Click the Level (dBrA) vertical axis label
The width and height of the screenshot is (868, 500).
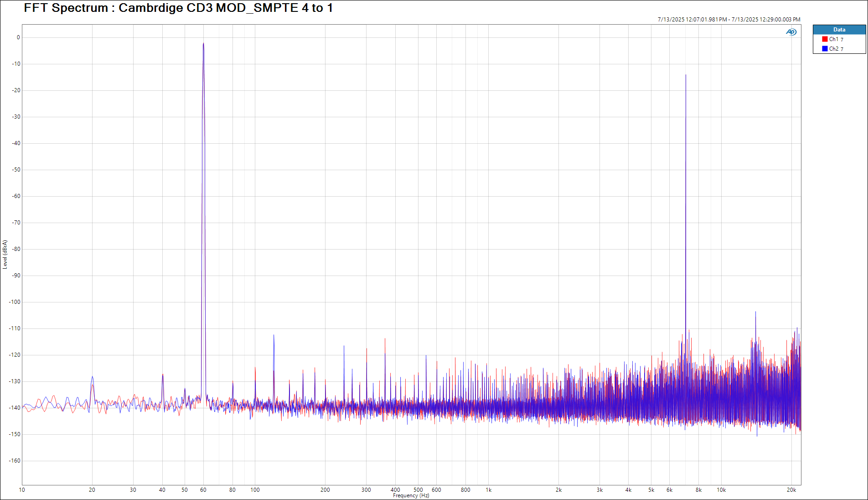pyautogui.click(x=5, y=255)
